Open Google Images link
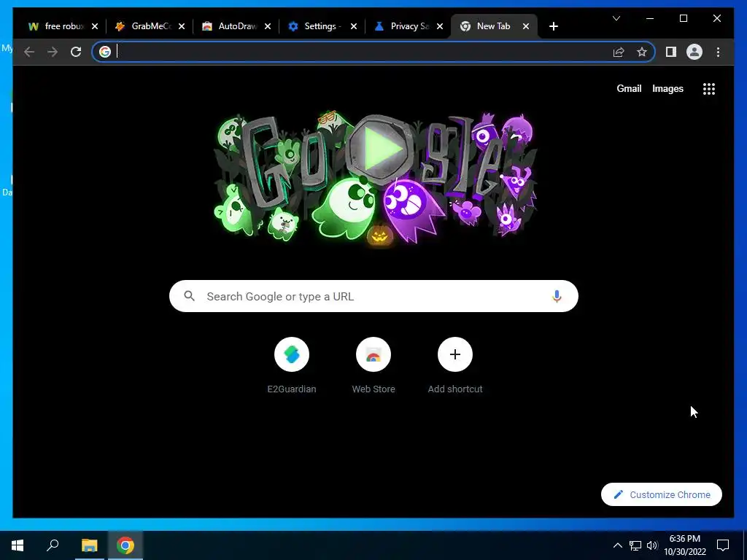This screenshot has width=747, height=560. [x=667, y=88]
